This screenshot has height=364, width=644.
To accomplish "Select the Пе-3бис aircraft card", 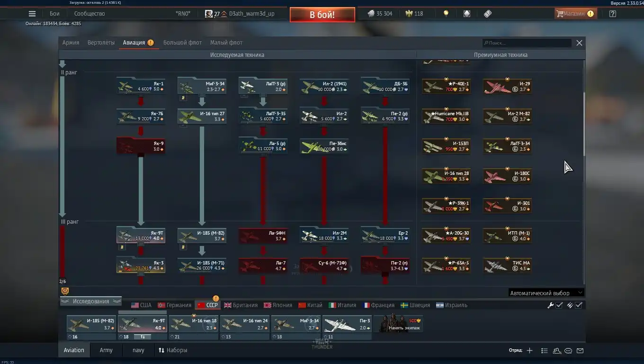I will (324, 146).
